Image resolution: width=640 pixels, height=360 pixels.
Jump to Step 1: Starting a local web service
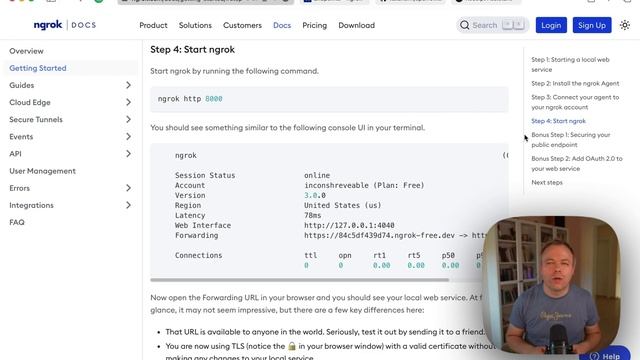click(570, 64)
